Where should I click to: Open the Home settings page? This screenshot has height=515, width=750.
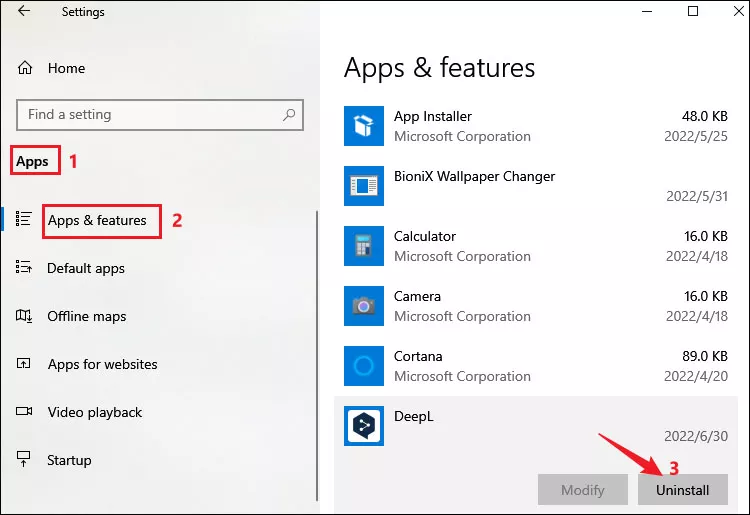[x=66, y=68]
